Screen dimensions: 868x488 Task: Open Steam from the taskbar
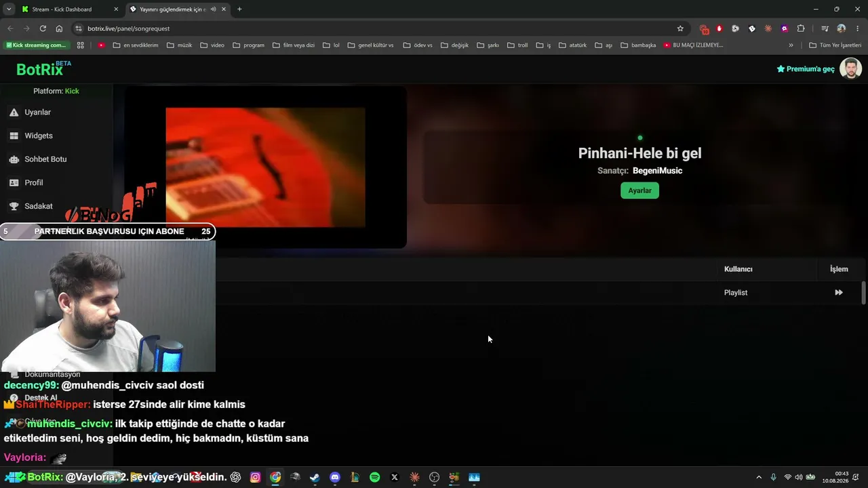coord(315,477)
